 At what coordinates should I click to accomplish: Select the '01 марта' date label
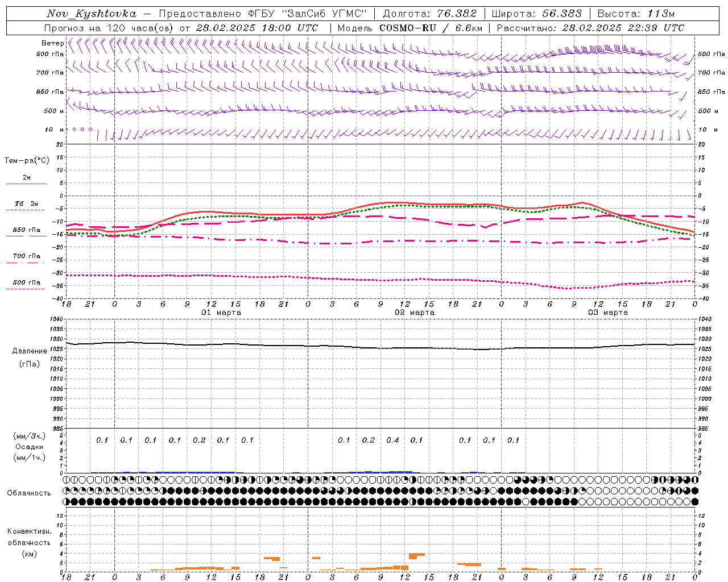click(221, 313)
